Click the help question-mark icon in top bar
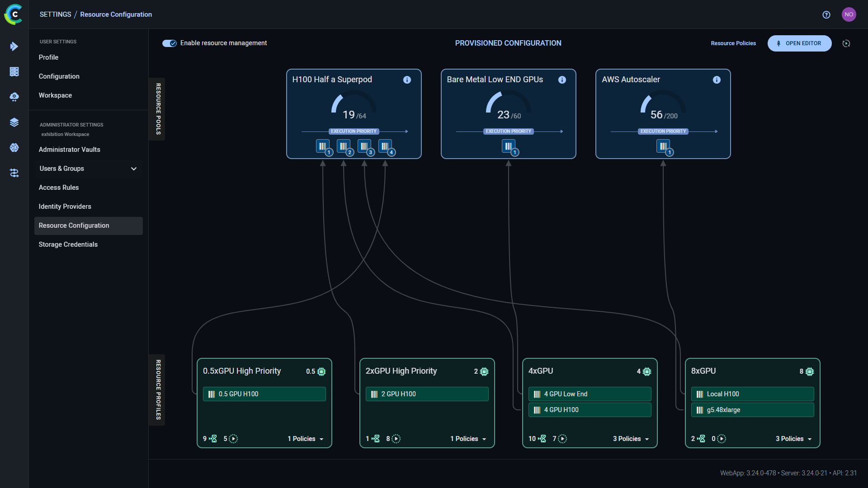Viewport: 868px width, 488px height. (826, 15)
